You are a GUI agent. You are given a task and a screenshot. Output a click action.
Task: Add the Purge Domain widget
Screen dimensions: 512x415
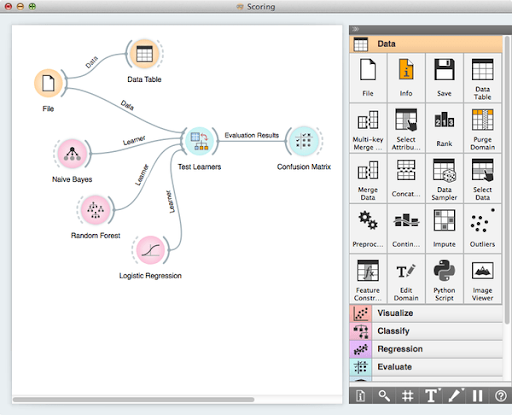[x=482, y=128]
